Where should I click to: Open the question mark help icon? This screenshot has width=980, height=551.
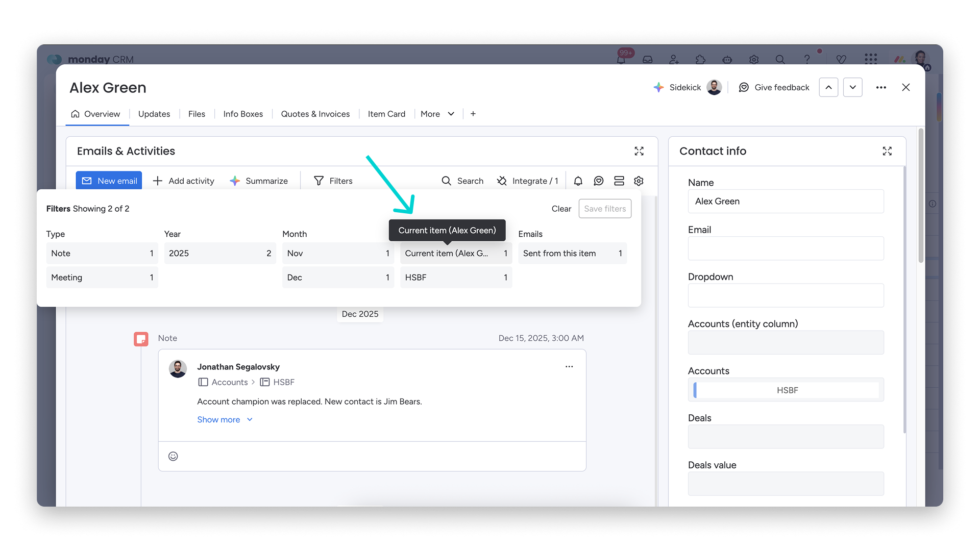click(x=807, y=60)
